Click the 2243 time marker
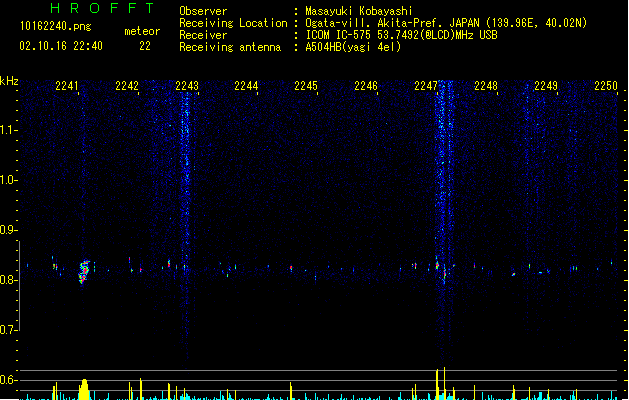 [187, 86]
